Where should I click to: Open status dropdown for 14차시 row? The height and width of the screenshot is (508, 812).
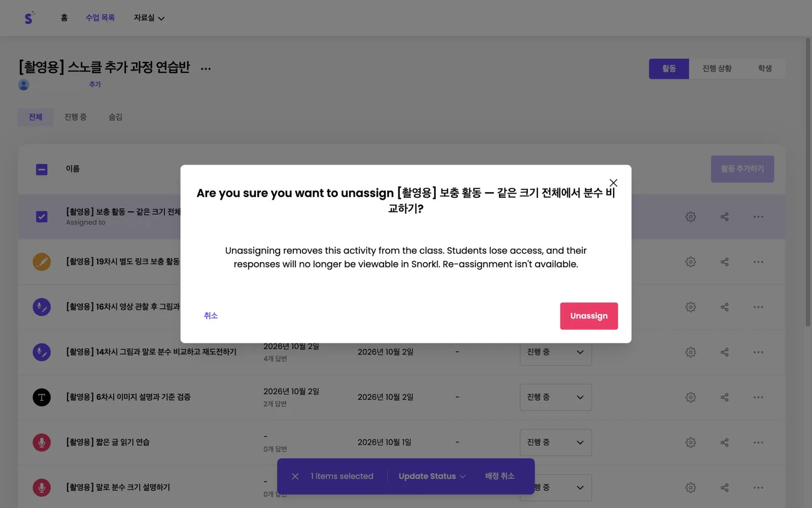(556, 353)
